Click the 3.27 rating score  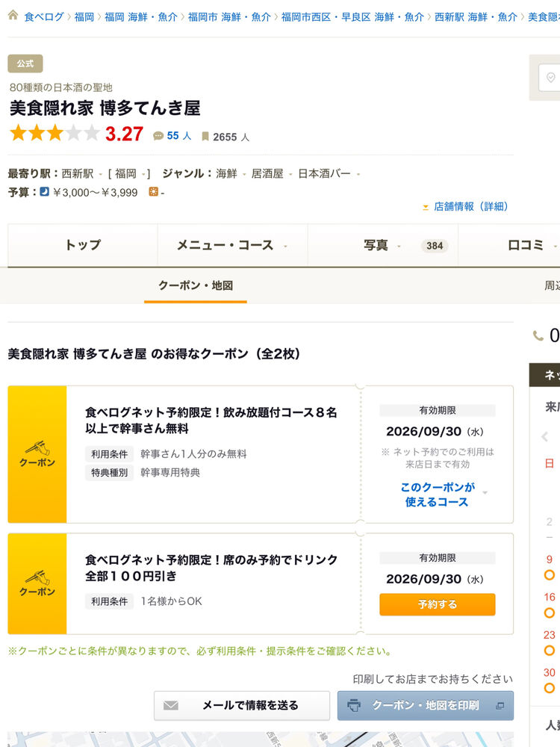click(124, 134)
